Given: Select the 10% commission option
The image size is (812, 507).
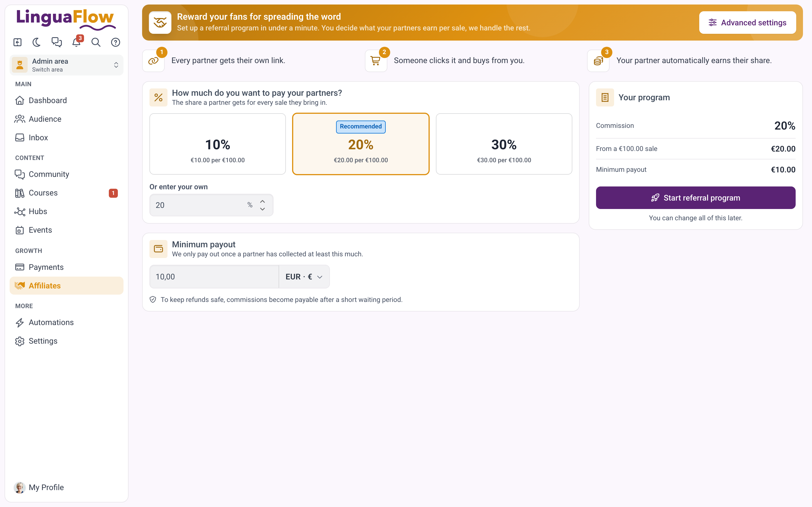Looking at the screenshot, I should (x=217, y=144).
